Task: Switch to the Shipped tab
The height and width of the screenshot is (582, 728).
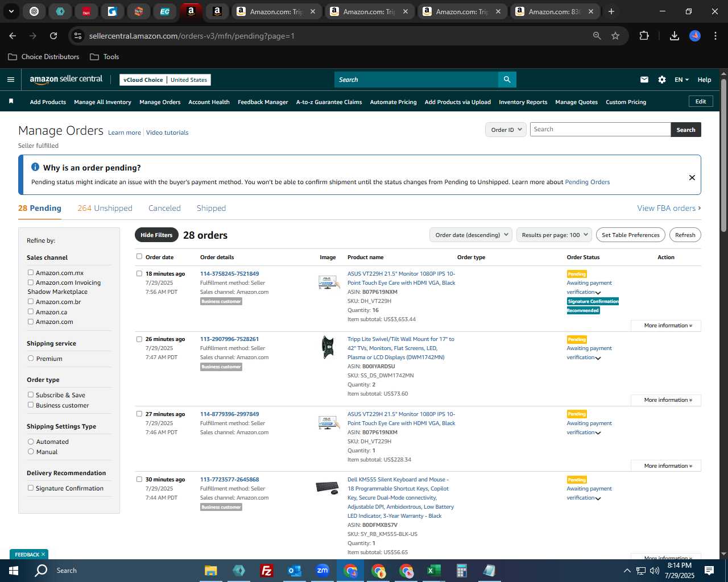Action: [211, 208]
